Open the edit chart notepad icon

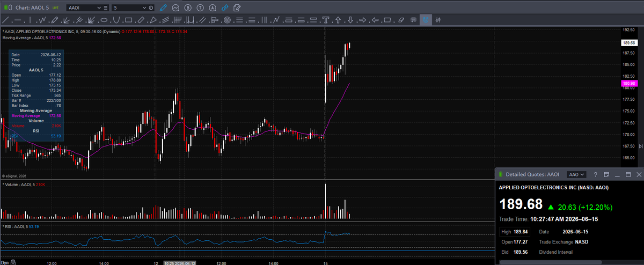[237, 8]
